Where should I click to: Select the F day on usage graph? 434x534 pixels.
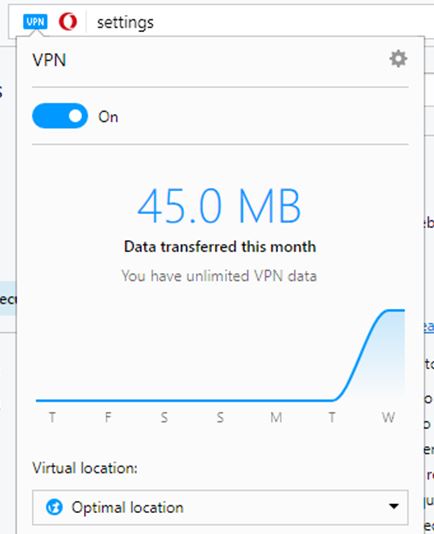[108, 417]
